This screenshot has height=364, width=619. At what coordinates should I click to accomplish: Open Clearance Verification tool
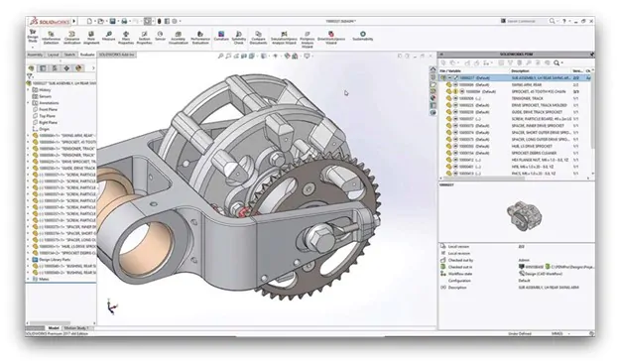(71, 38)
